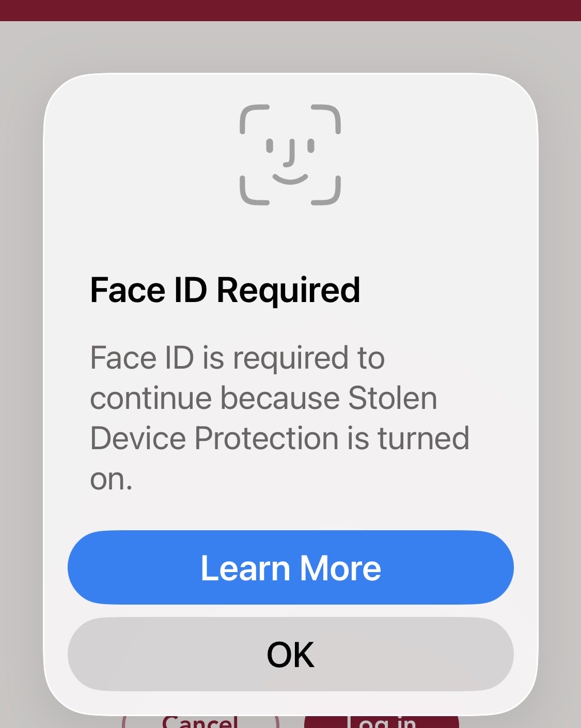Tap the Face ID icon

tap(290, 155)
